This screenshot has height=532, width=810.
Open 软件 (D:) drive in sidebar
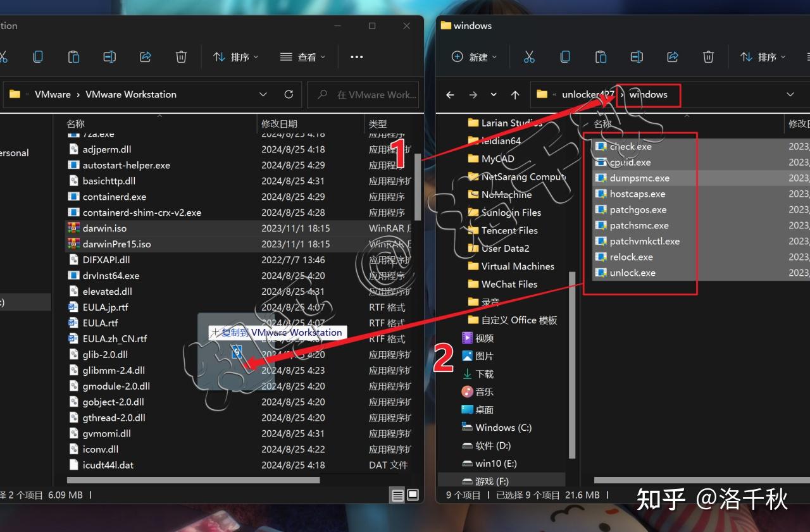(x=486, y=445)
